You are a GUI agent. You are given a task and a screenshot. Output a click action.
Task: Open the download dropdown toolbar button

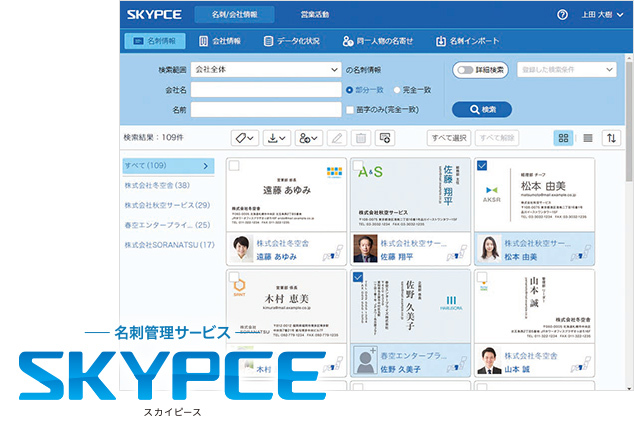pos(277,138)
